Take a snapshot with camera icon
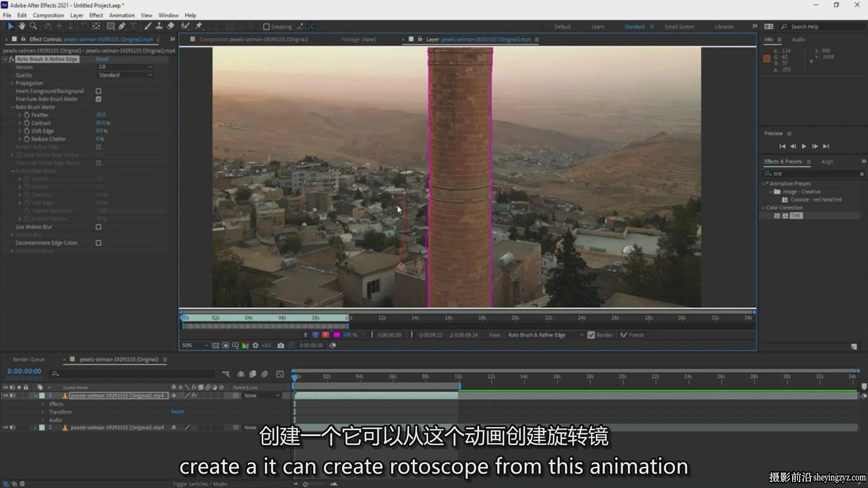868x488 pixels. click(281, 345)
